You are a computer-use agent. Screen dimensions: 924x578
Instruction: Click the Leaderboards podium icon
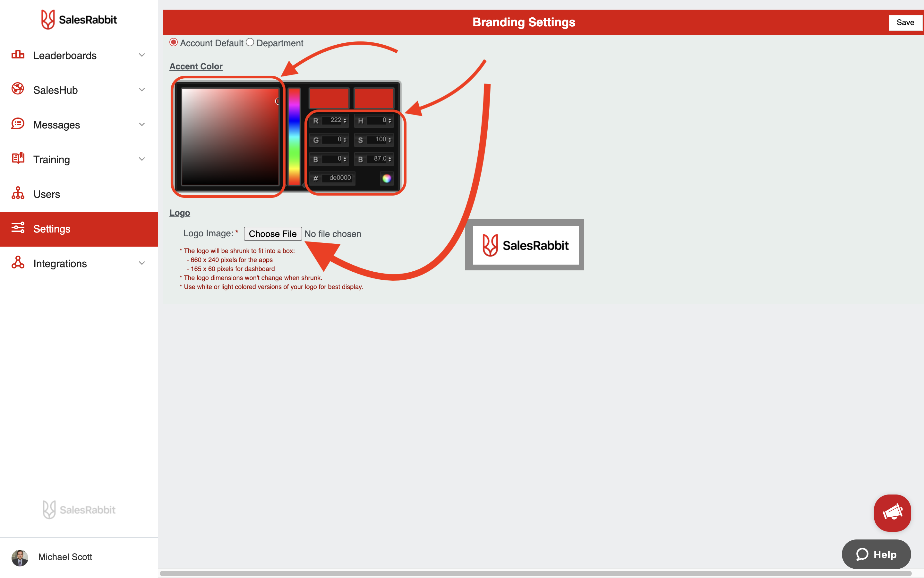coord(18,55)
